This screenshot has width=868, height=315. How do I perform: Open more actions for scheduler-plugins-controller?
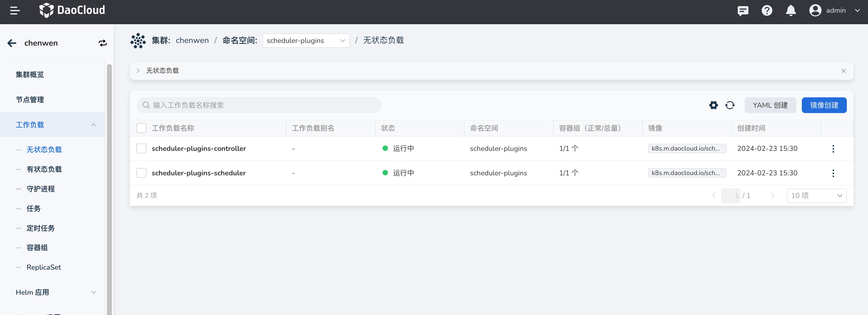(x=833, y=148)
